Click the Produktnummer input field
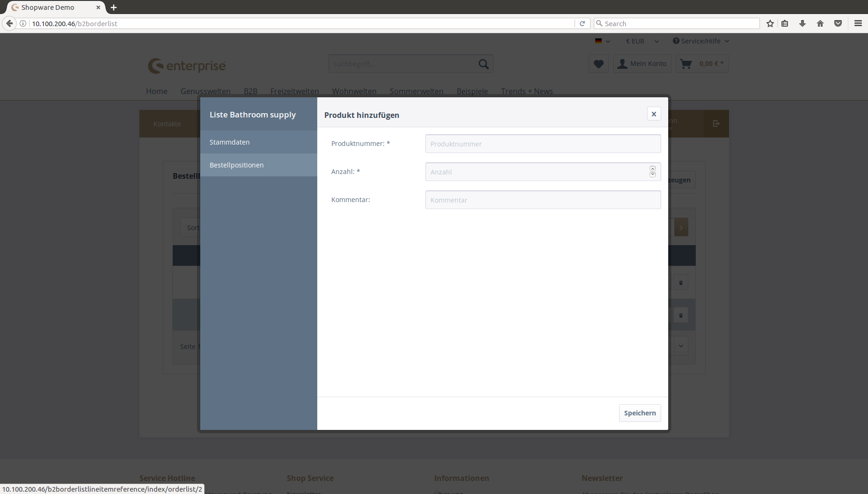Viewport: 868px width, 494px height. [x=543, y=144]
